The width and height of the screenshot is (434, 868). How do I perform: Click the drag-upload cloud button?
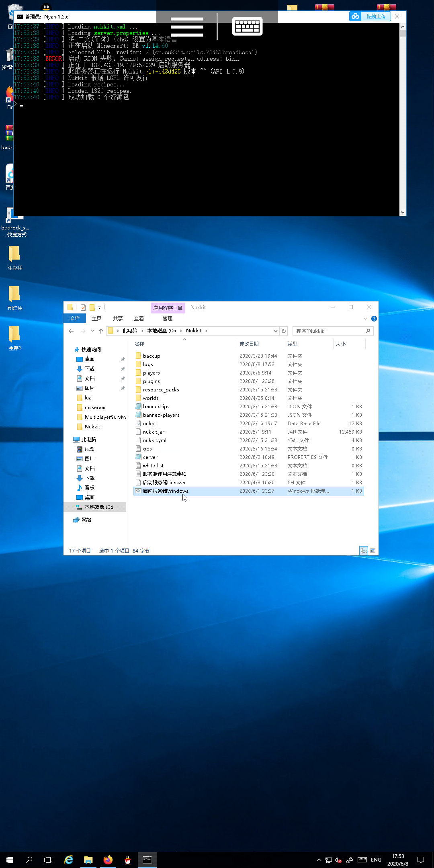point(370,16)
